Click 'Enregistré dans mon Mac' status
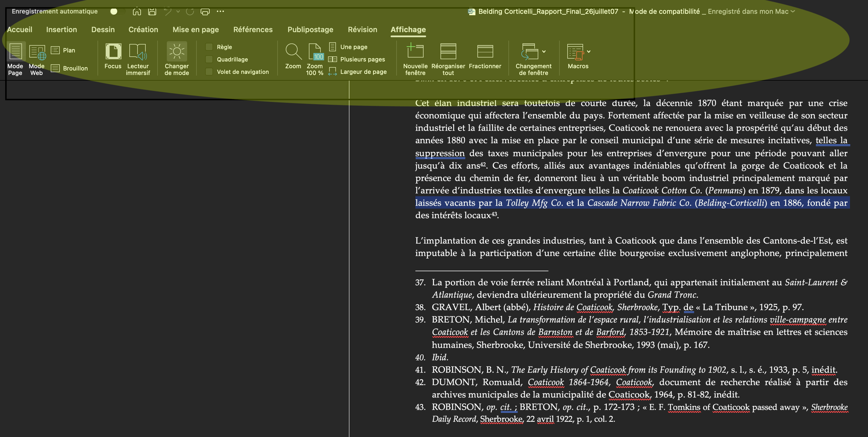Screen dimensions: 868x437 pyautogui.click(x=748, y=12)
